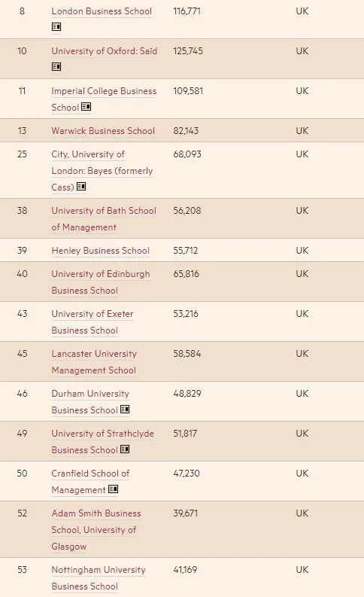
Task: Select Lancaster University Management School link
Action: (x=94, y=362)
